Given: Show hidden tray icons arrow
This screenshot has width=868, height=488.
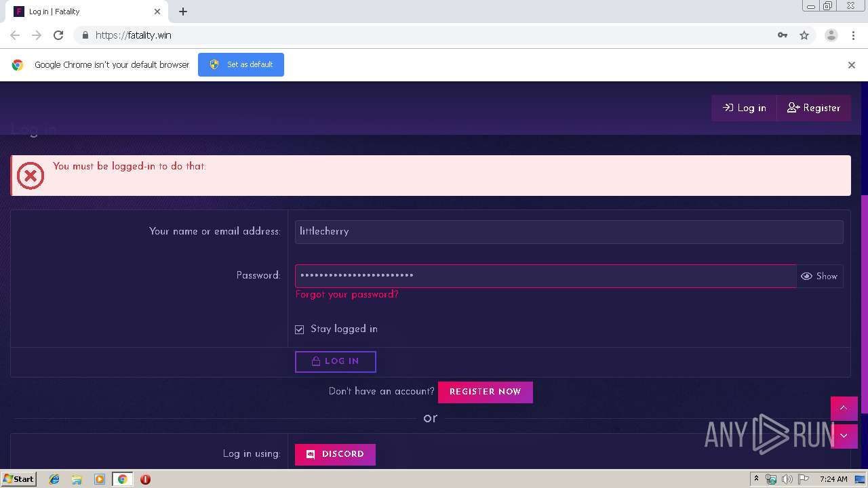Looking at the screenshot, I should 756,479.
